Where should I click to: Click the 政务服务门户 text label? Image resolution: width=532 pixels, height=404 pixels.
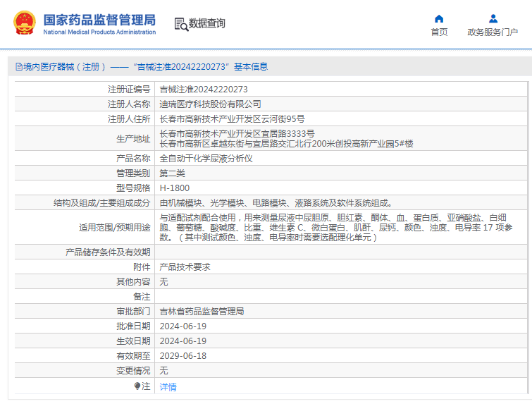point(493,32)
